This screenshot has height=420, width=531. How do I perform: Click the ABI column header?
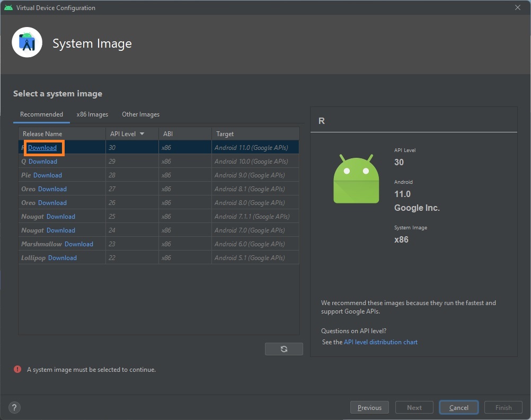tap(185, 133)
